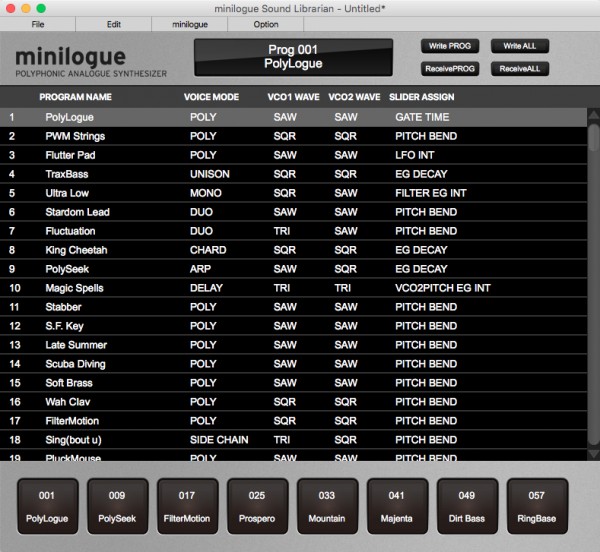Select program Ultra Low
This screenshot has height=552, width=600.
(x=293, y=193)
